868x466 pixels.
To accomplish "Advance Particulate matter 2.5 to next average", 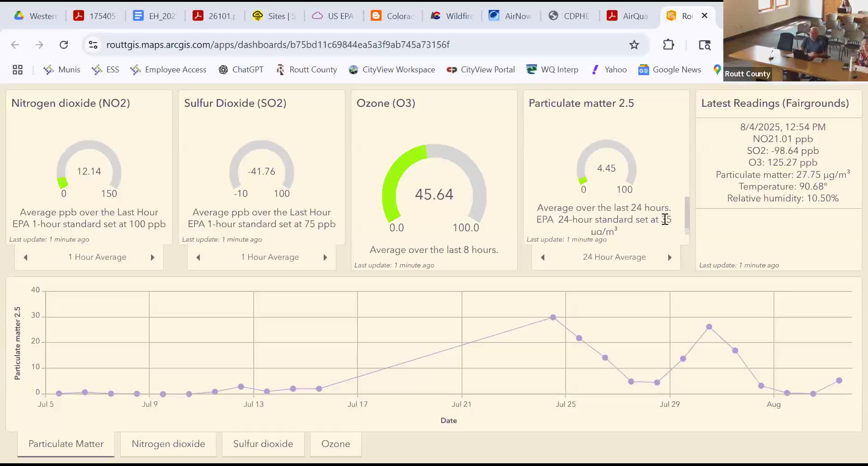I will [670, 257].
